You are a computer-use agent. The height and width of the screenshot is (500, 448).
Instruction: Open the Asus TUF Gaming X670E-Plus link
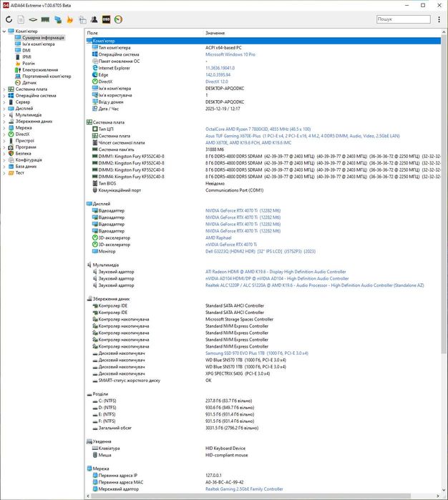(x=303, y=136)
